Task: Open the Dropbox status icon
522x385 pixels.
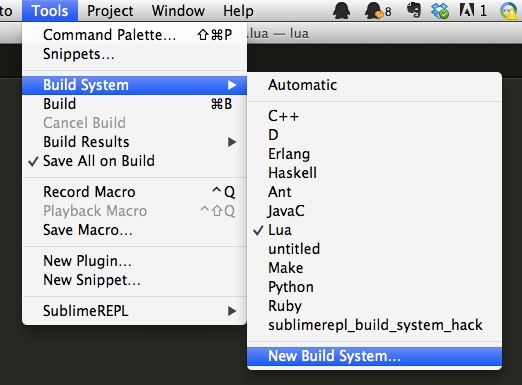Action: click(x=440, y=11)
